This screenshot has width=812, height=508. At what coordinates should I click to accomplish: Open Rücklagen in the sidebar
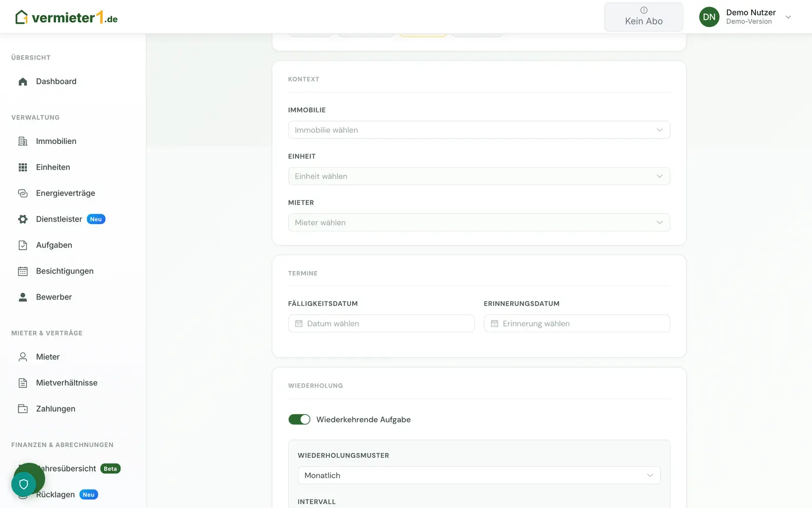pyautogui.click(x=56, y=495)
